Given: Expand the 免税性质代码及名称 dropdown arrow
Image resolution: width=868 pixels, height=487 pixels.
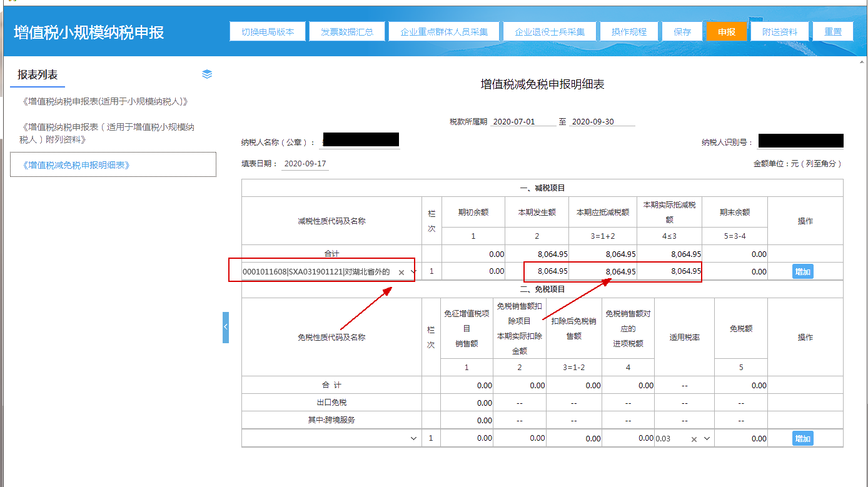Looking at the screenshot, I should pos(413,439).
